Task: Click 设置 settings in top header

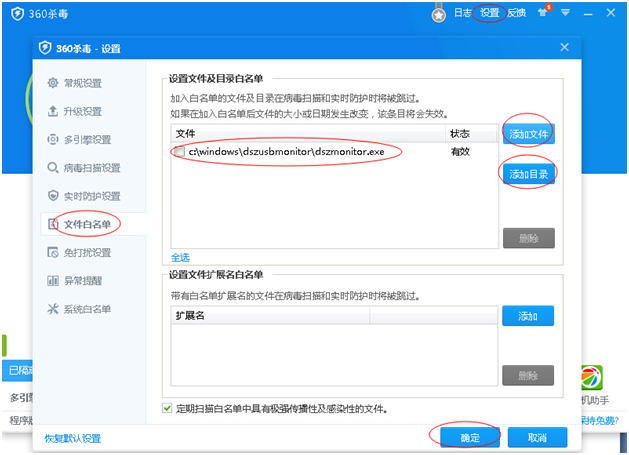Action: click(489, 13)
